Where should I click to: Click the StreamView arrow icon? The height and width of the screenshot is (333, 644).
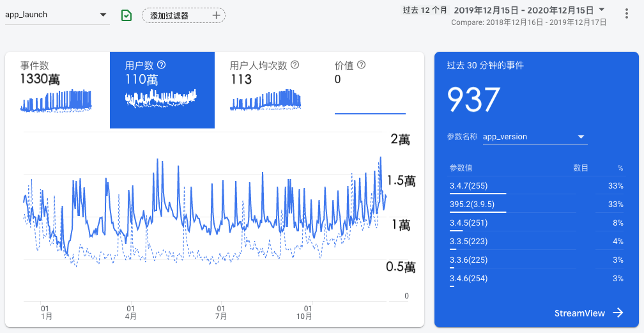[x=618, y=313]
